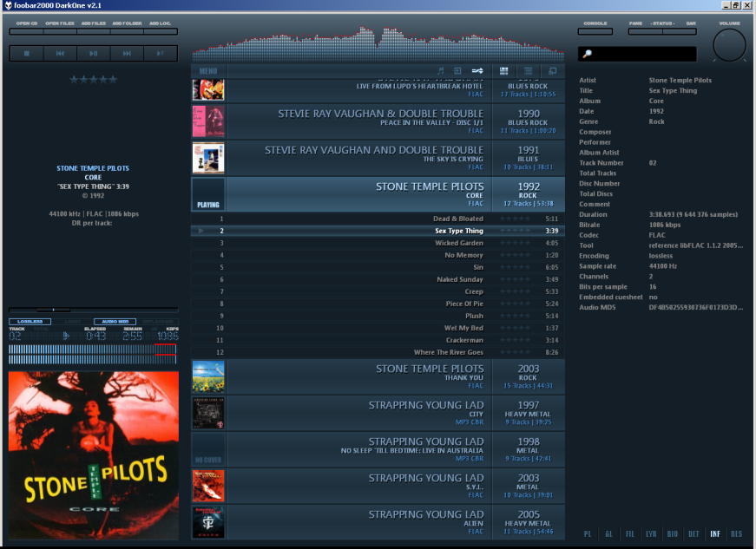Rate the track Sin with stars
The width and height of the screenshot is (756, 549).
click(515, 267)
